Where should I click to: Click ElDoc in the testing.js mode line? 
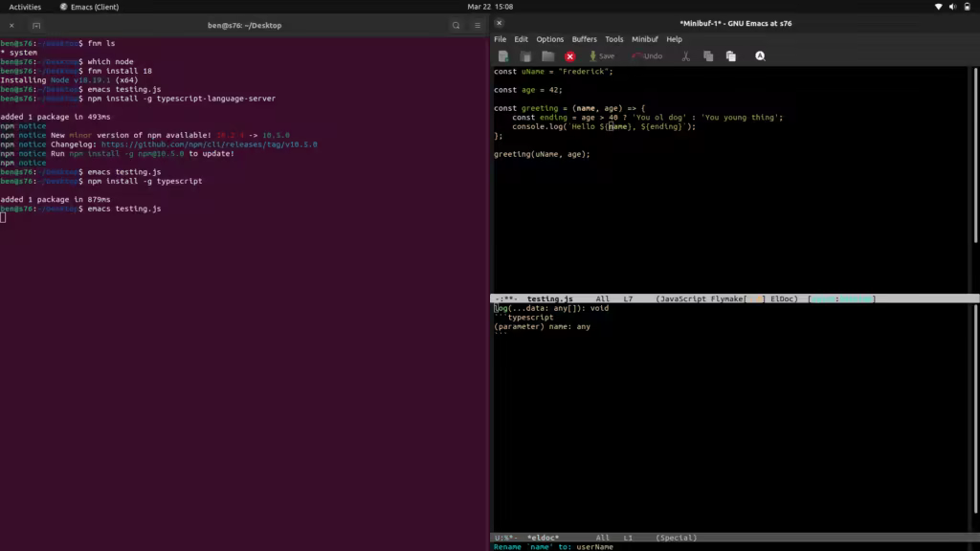pos(782,299)
